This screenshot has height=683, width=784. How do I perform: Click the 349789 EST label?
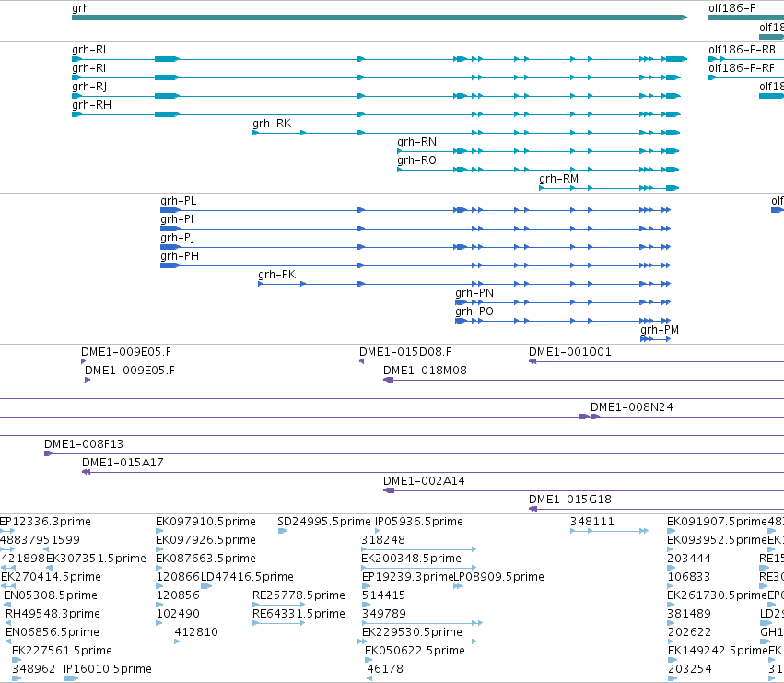383,615
